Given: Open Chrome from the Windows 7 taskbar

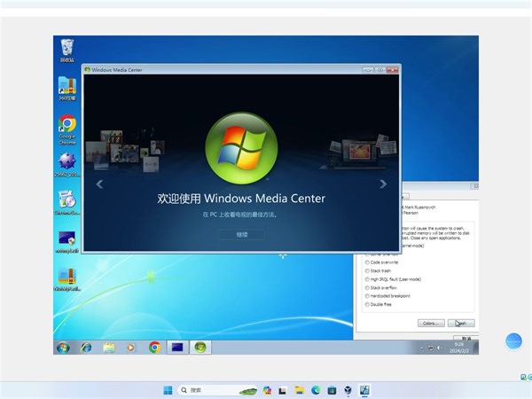Looking at the screenshot, I should [x=154, y=348].
